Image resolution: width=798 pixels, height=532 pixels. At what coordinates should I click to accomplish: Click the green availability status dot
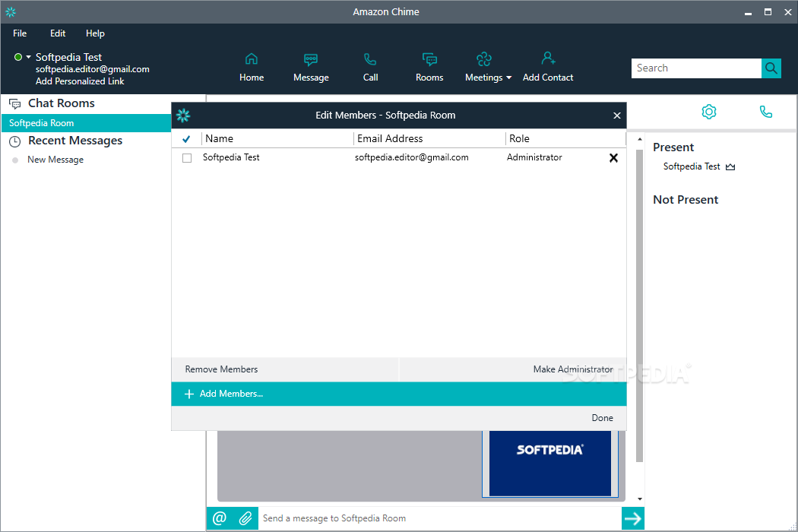(x=18, y=57)
